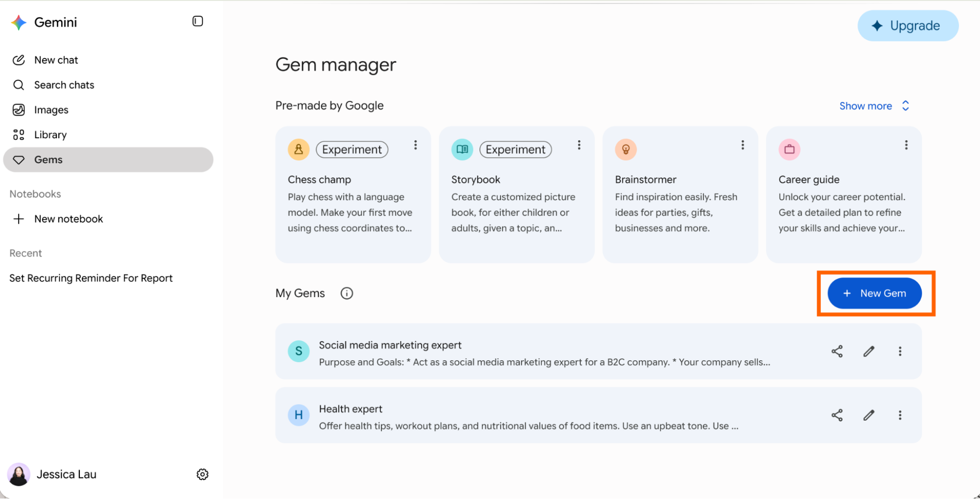The width and height of the screenshot is (980, 499).
Task: Share Social media marketing expert gem
Action: point(837,351)
